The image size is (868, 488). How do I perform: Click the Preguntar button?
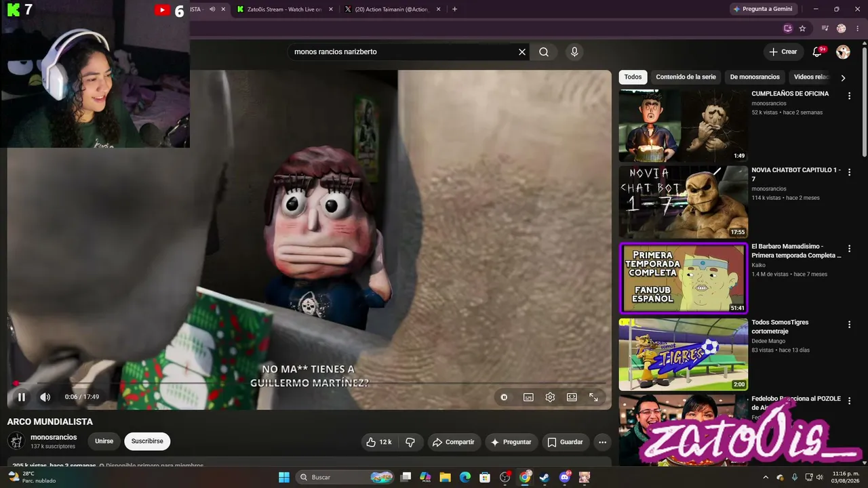click(511, 442)
